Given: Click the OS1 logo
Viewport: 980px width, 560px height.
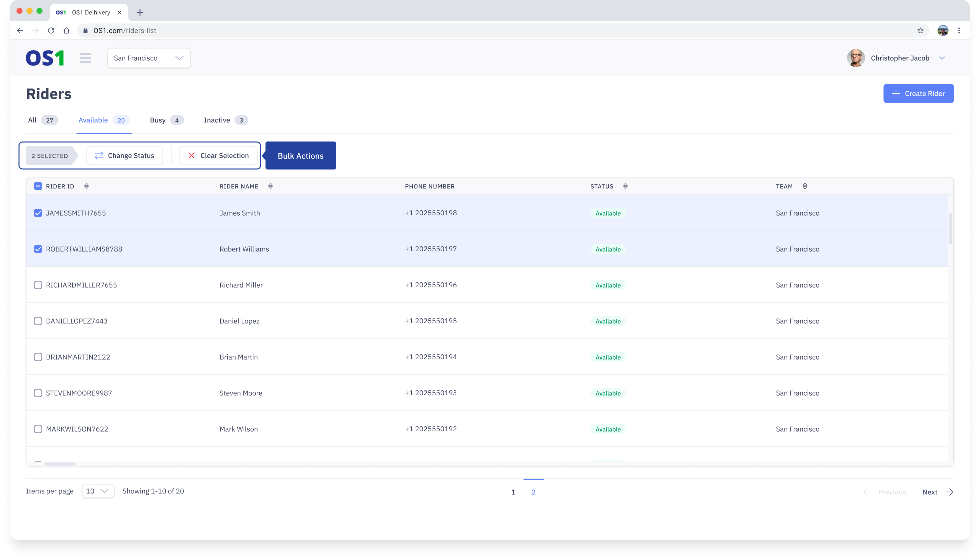Looking at the screenshot, I should click(45, 58).
